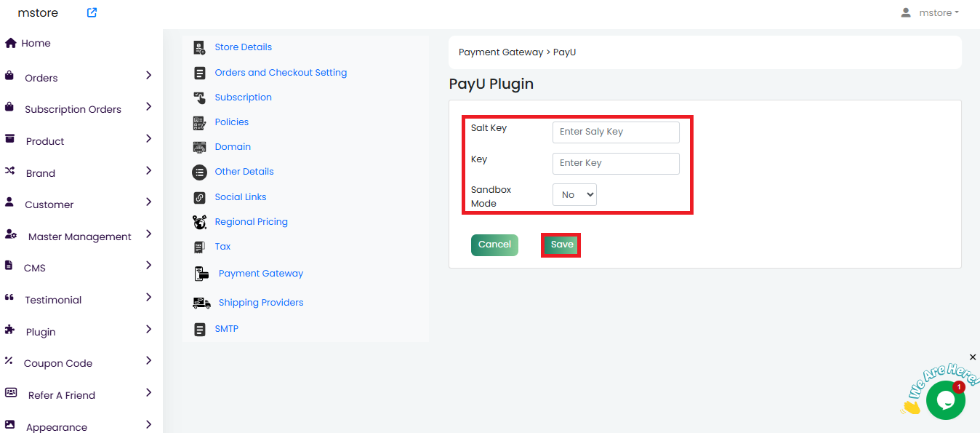Dismiss the We Are Here chat popup

click(x=973, y=357)
